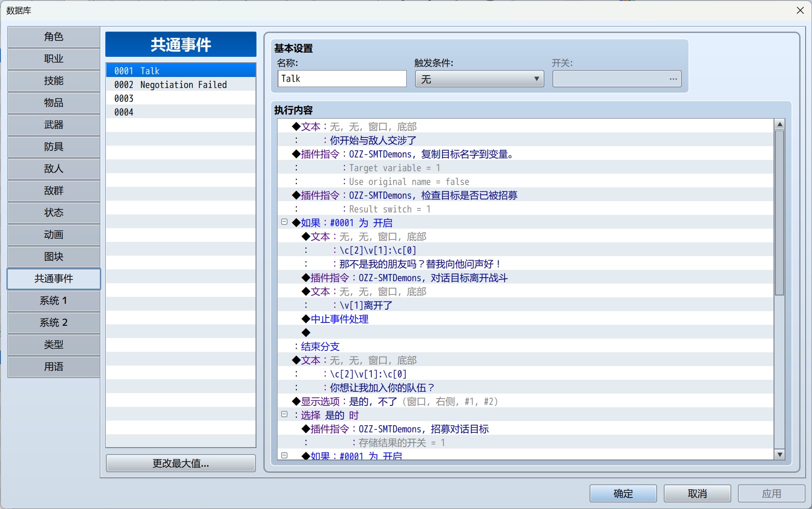Open the 系统 2 tab
812x509 pixels.
tap(54, 323)
